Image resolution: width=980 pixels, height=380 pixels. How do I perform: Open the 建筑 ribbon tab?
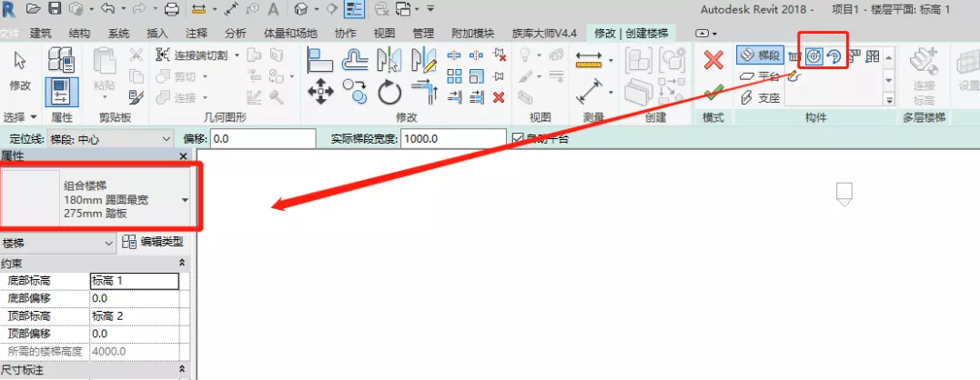[x=40, y=33]
